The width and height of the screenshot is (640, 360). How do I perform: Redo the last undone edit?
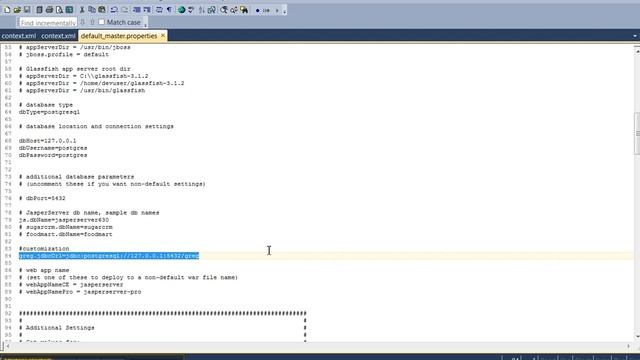click(x=125, y=9)
